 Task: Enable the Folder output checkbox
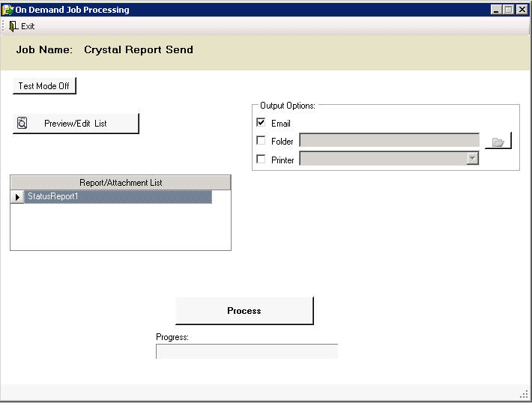point(261,140)
